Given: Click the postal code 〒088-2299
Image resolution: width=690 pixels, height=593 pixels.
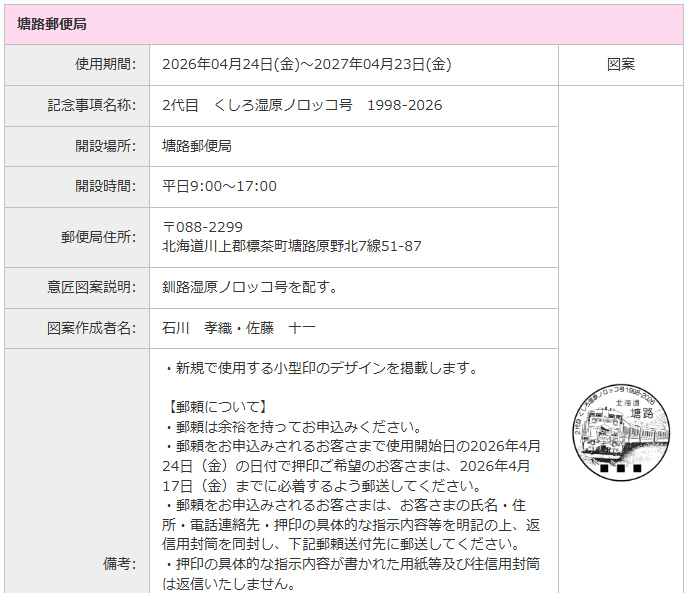Looking at the screenshot, I should point(202,227).
